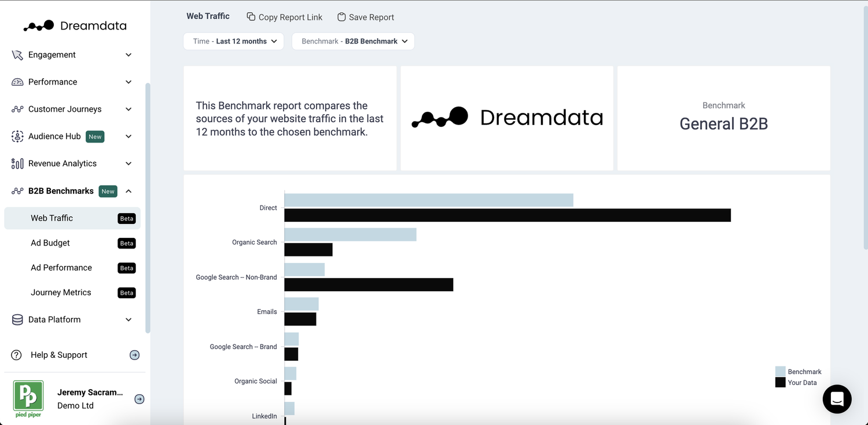Collapse the B2B Benchmarks section
The image size is (868, 425).
coord(128,190)
